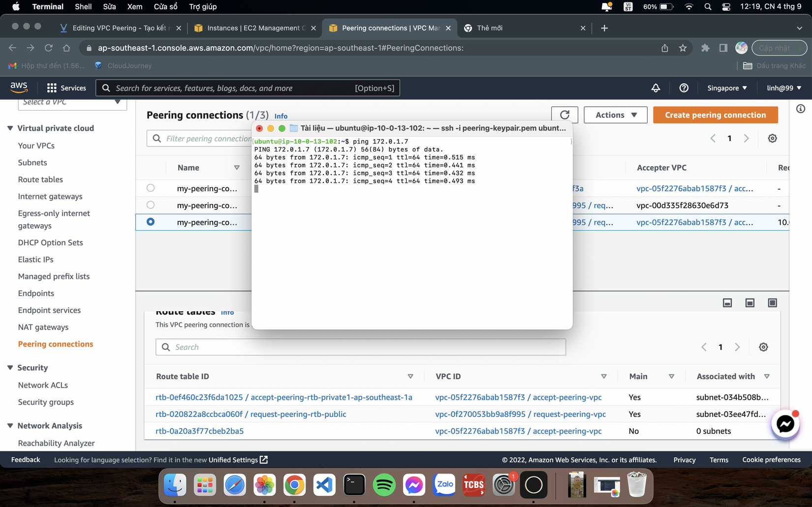The width and height of the screenshot is (812, 507).
Task: Open the accept-peering-rtb-private1 route table link
Action: click(x=284, y=397)
